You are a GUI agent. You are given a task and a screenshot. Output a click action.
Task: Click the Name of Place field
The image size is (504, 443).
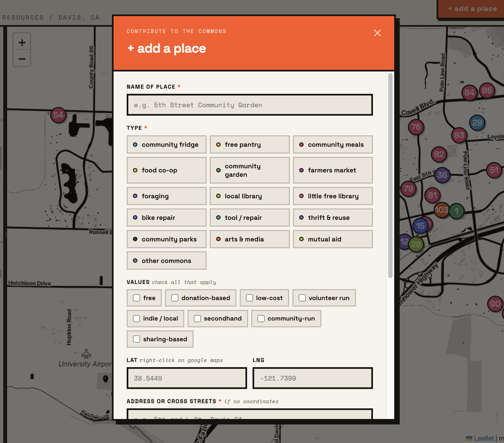click(x=250, y=105)
